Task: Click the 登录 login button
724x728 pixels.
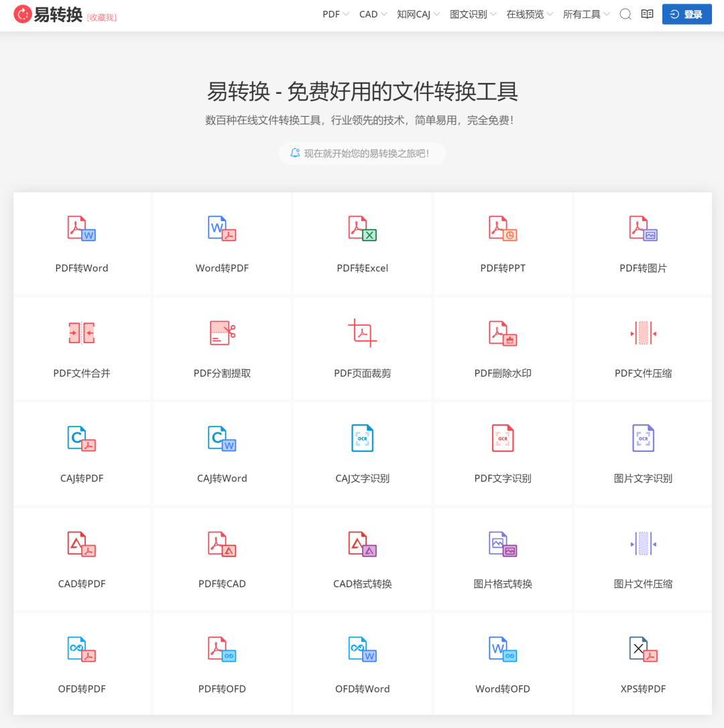Action: coord(686,14)
